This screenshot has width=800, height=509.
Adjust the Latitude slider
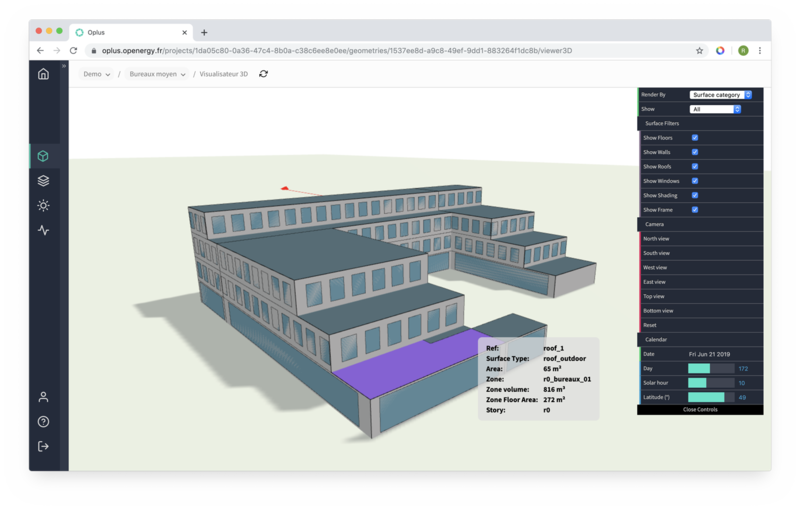point(711,397)
